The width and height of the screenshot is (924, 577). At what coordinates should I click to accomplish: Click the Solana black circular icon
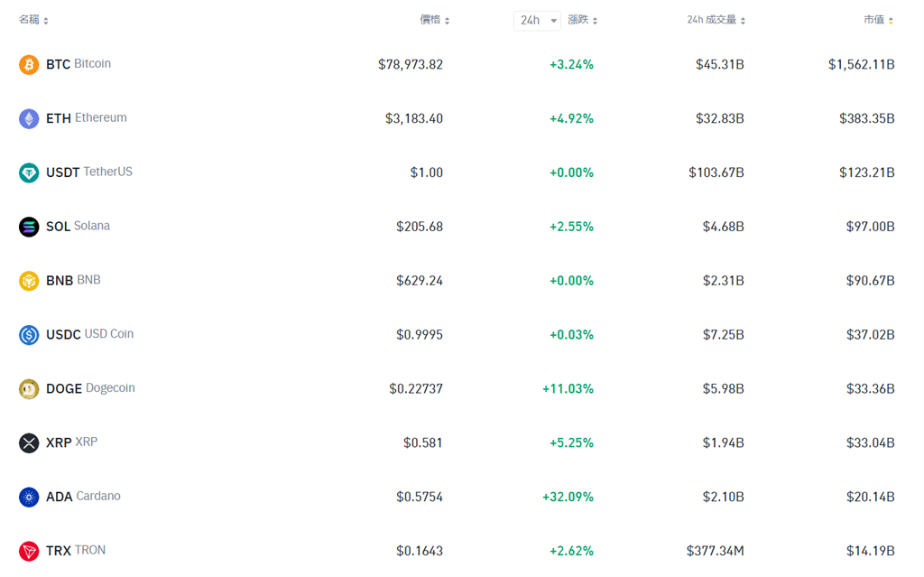click(29, 227)
